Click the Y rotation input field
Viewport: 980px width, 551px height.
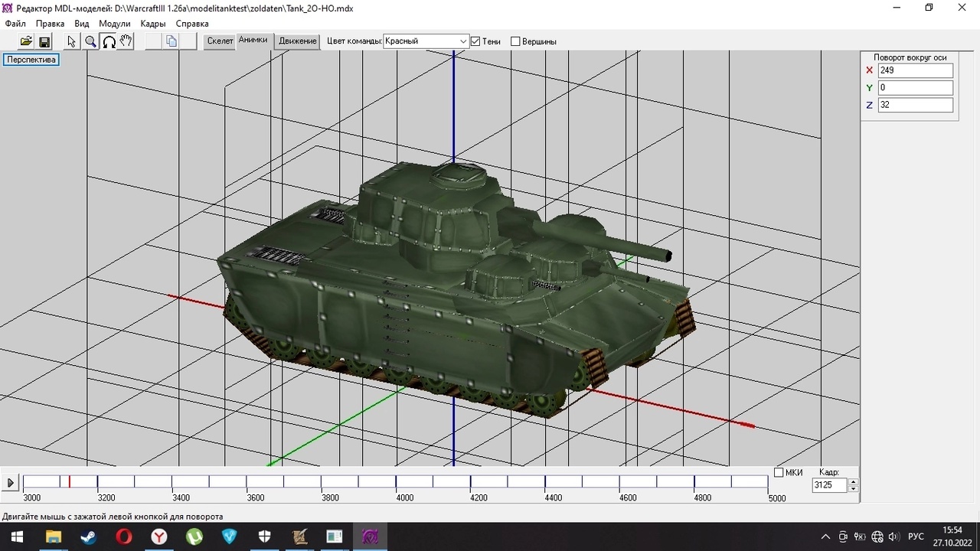[x=916, y=88]
